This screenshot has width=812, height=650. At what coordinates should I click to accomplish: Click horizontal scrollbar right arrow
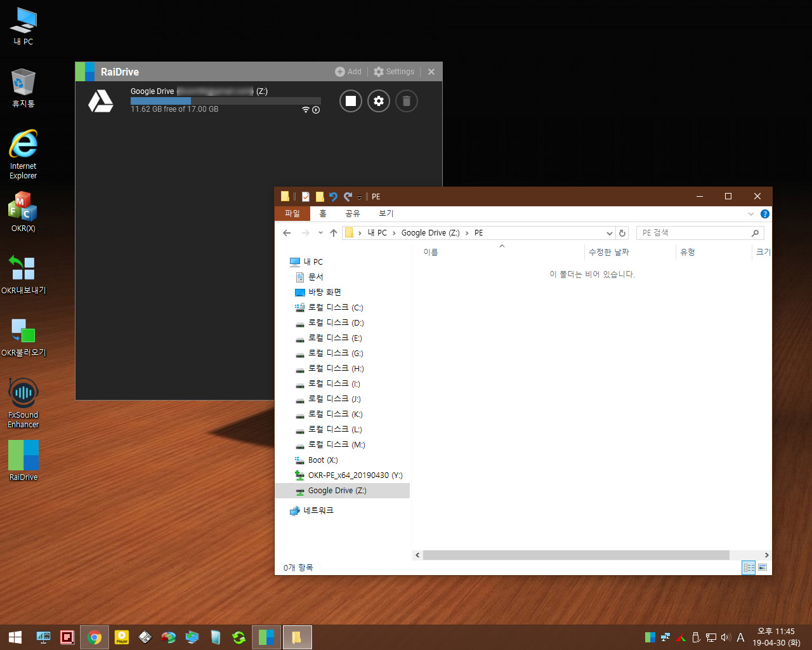pos(766,555)
